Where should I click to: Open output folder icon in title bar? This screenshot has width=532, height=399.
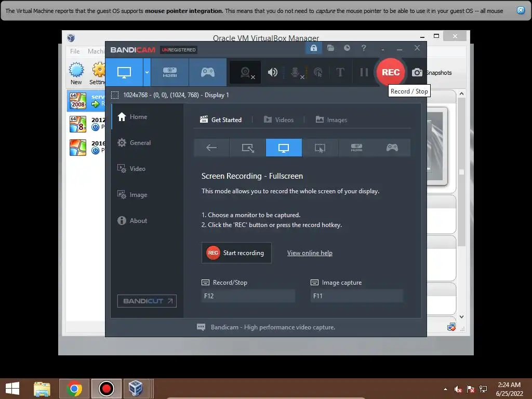click(x=330, y=48)
